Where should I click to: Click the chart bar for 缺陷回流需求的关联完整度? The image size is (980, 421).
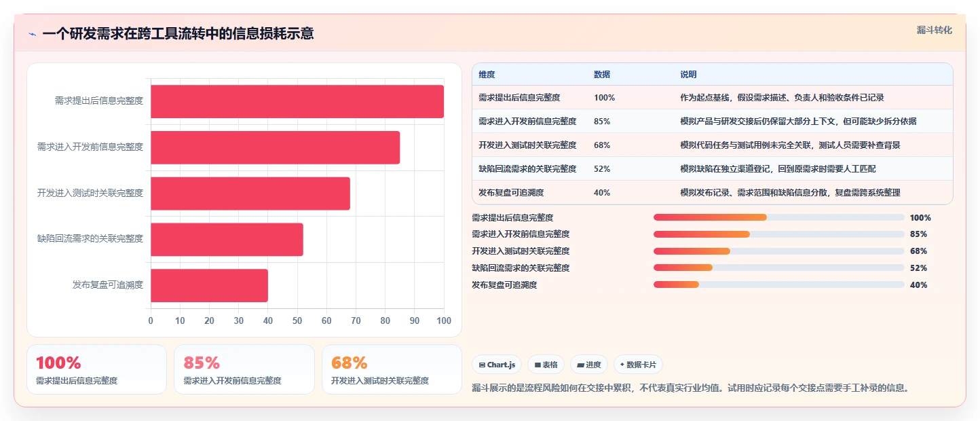[x=227, y=239]
